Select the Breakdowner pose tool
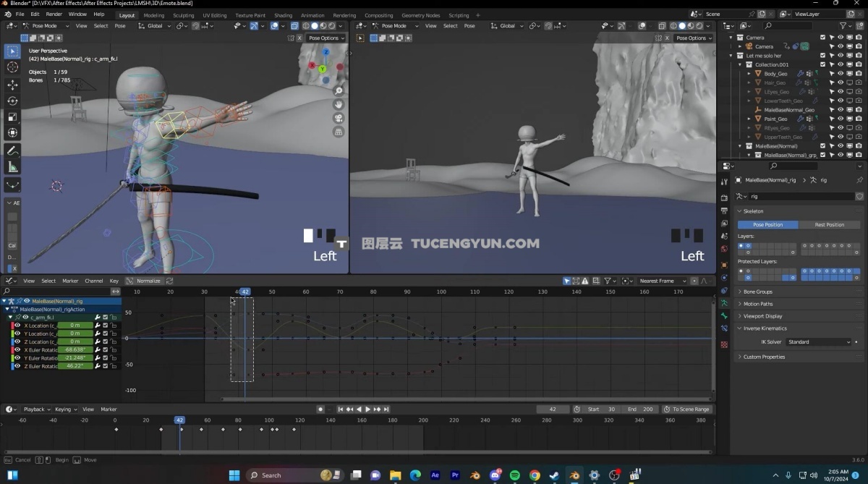This screenshot has height=484, width=868. [12, 185]
